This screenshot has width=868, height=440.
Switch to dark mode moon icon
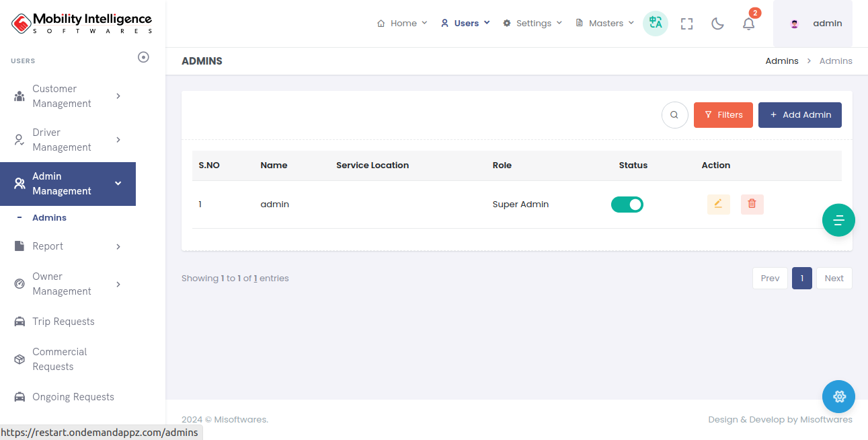tap(717, 24)
